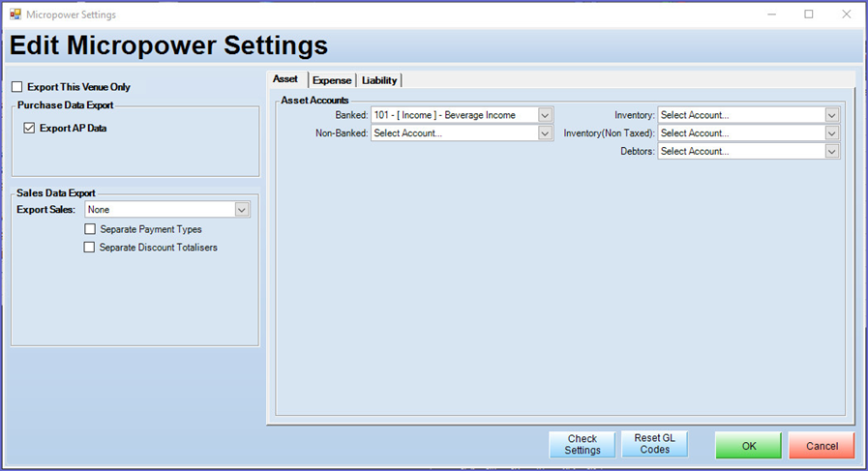
Task: Switch to the Expense tab
Action: coord(332,80)
